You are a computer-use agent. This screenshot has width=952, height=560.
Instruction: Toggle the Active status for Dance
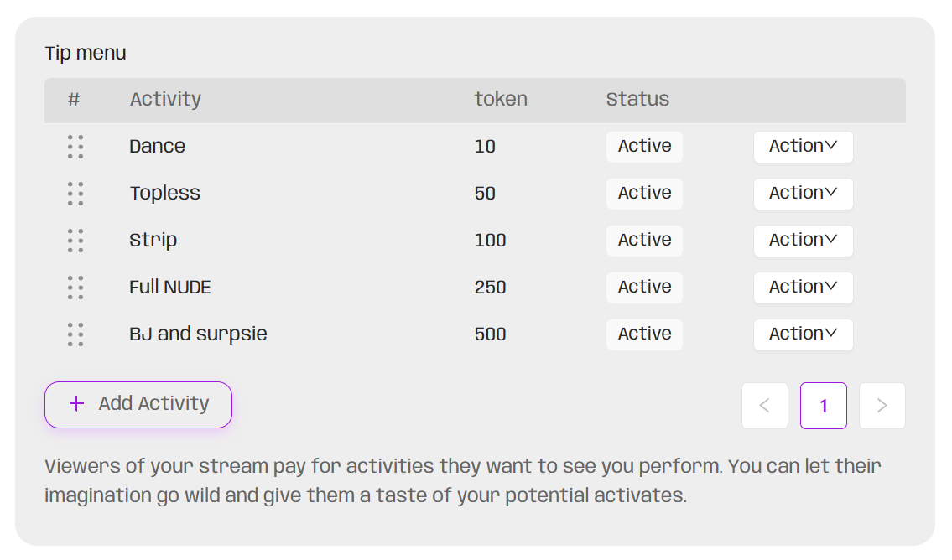pyautogui.click(x=644, y=147)
